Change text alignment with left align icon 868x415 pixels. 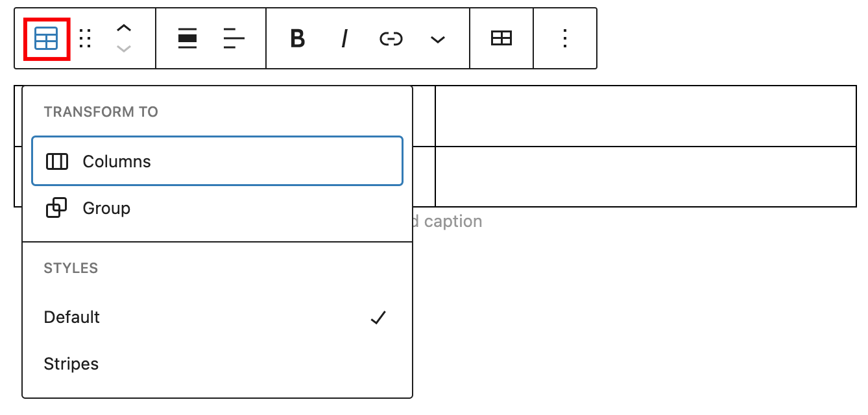[233, 38]
